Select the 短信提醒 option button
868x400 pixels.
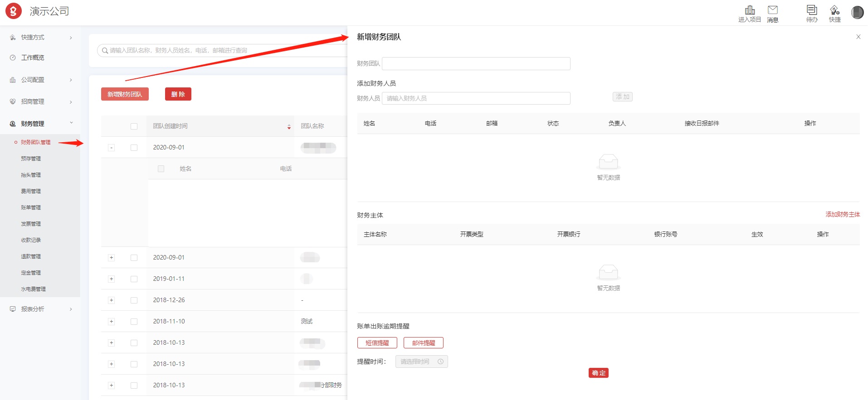(x=377, y=343)
